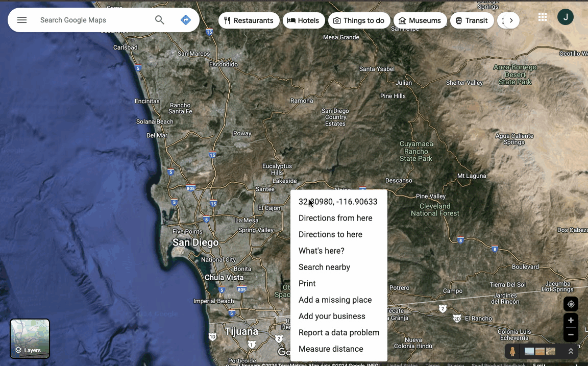Screen dimensions: 588x366
Task: Open directions via blue arrow icon
Action: [186, 20]
